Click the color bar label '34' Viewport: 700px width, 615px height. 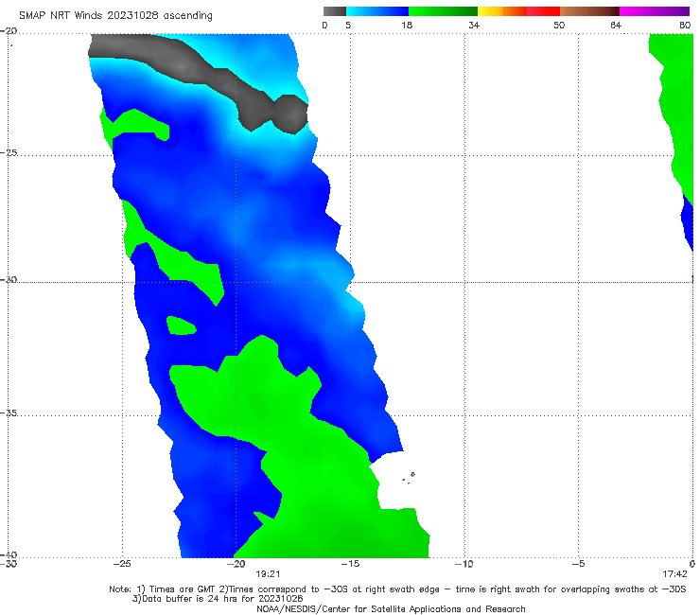pyautogui.click(x=474, y=25)
